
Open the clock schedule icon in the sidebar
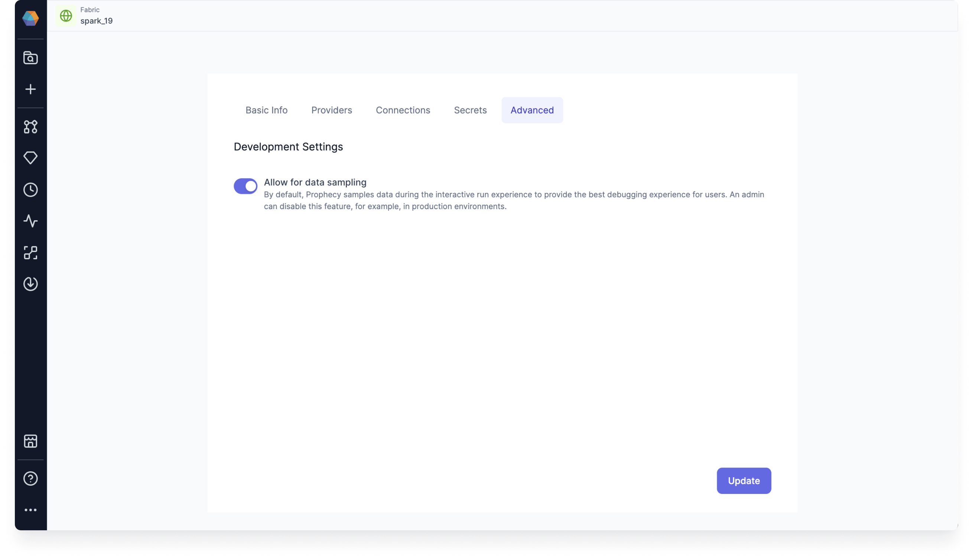[x=30, y=190]
